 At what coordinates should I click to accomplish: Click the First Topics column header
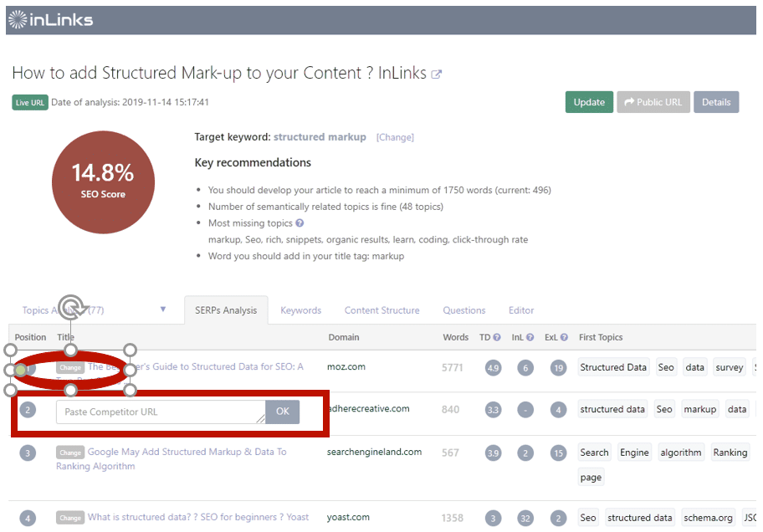601,337
